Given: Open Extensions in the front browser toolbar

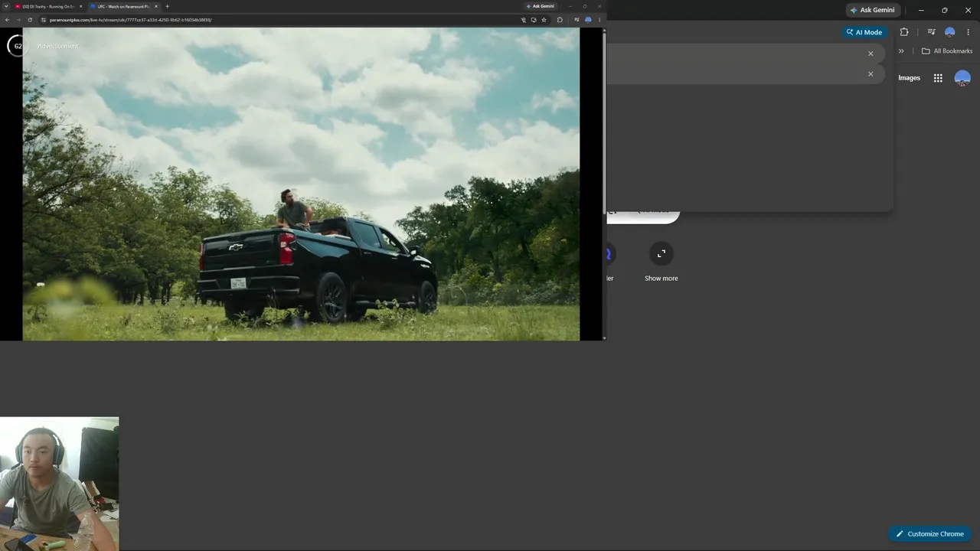Looking at the screenshot, I should pyautogui.click(x=560, y=20).
